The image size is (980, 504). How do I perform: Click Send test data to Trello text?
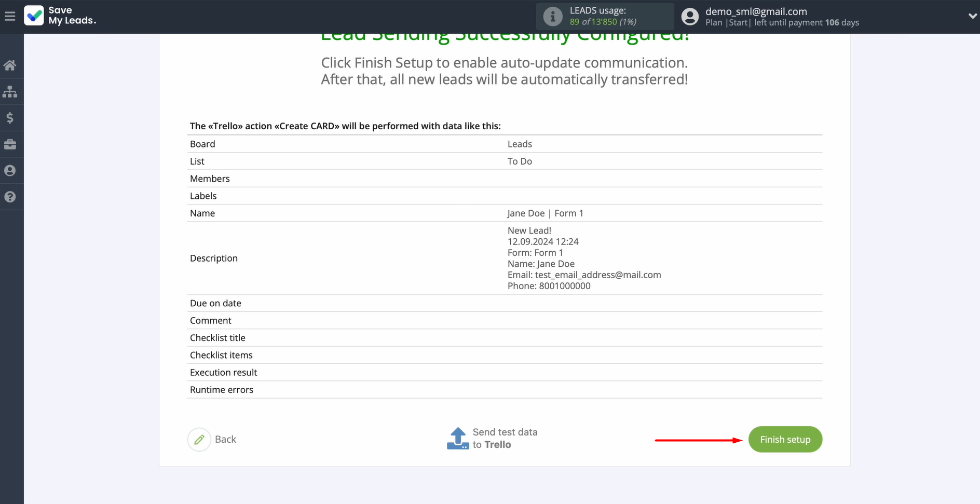point(505,439)
